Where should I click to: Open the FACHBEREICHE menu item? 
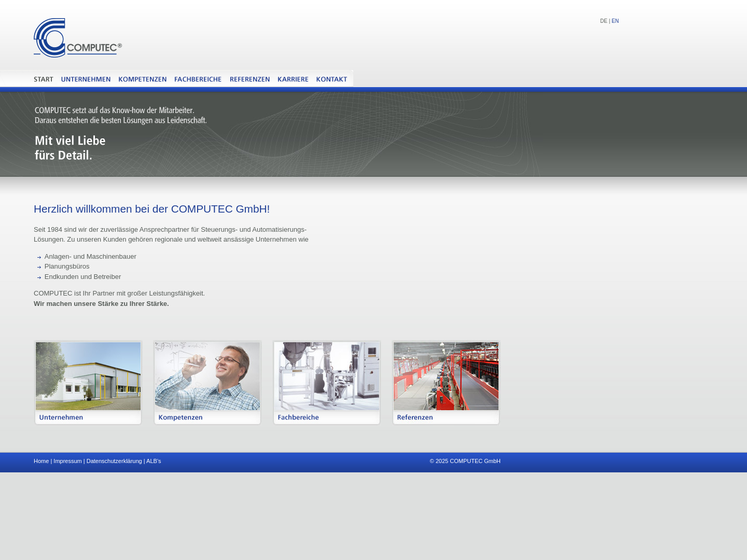(198, 79)
